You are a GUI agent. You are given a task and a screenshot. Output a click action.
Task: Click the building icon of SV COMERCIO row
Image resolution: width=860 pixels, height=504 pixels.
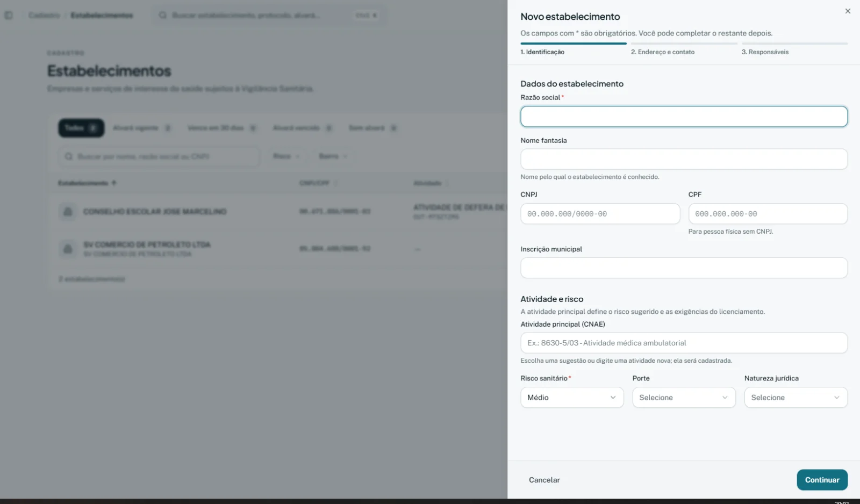[x=68, y=248]
